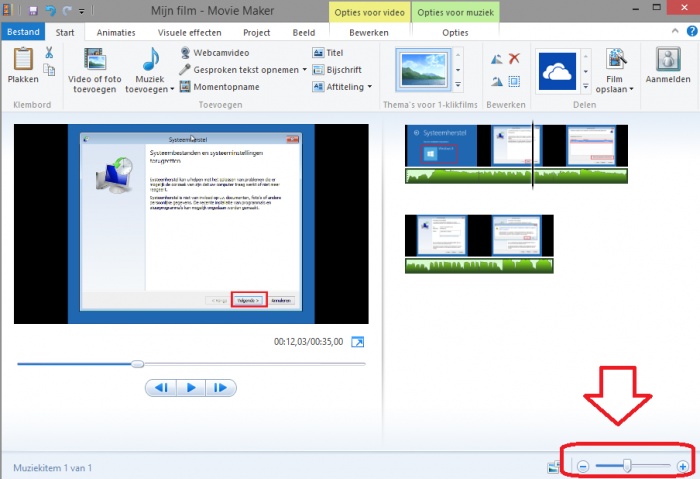Select last clip in second storyboard row
The width and height of the screenshot is (700, 479).
tap(517, 235)
